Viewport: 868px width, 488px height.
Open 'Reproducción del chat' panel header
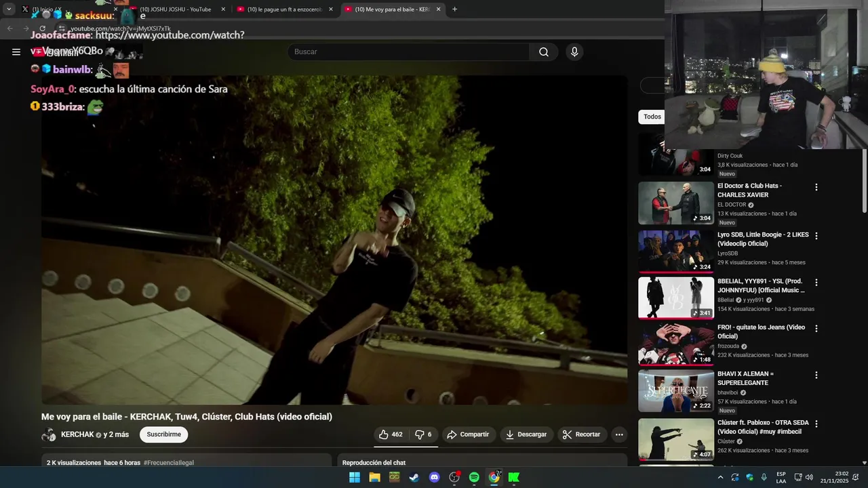(x=374, y=463)
